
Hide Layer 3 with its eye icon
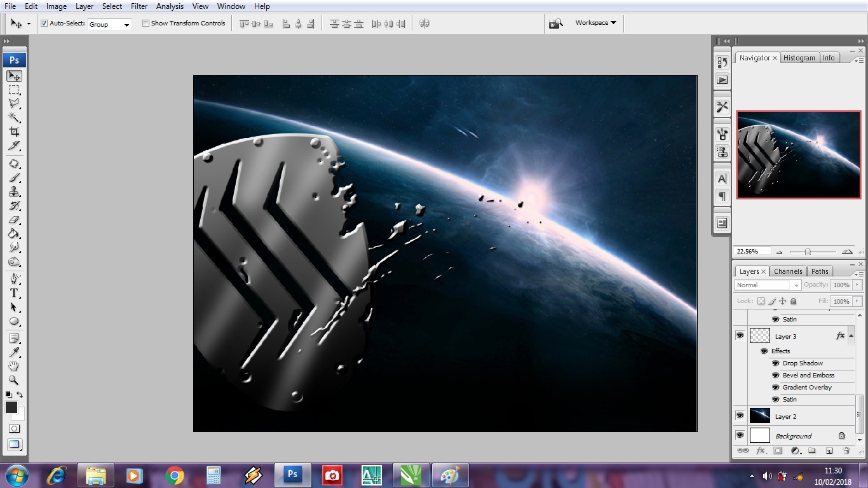740,335
